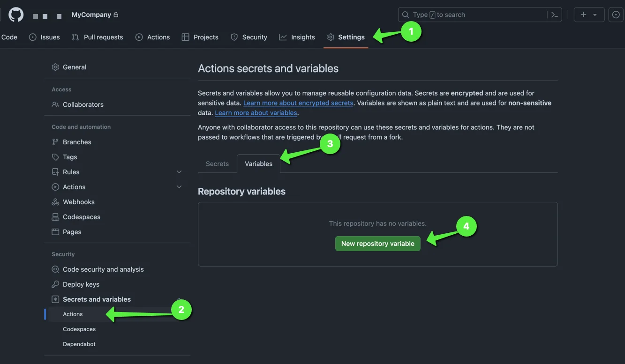The image size is (625, 364).
Task: Expand the Actions section in sidebar
Action: tap(179, 186)
